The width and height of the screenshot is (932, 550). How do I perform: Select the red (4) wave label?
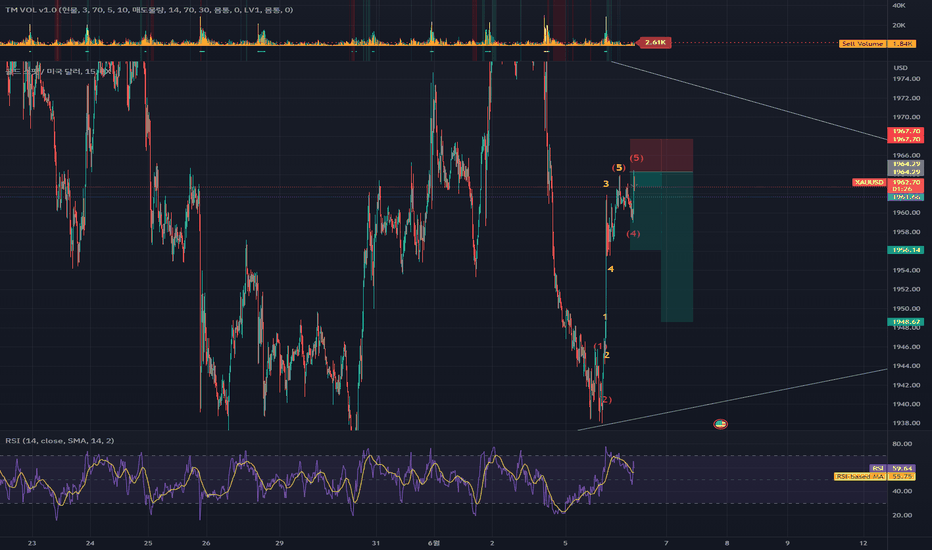coord(633,234)
